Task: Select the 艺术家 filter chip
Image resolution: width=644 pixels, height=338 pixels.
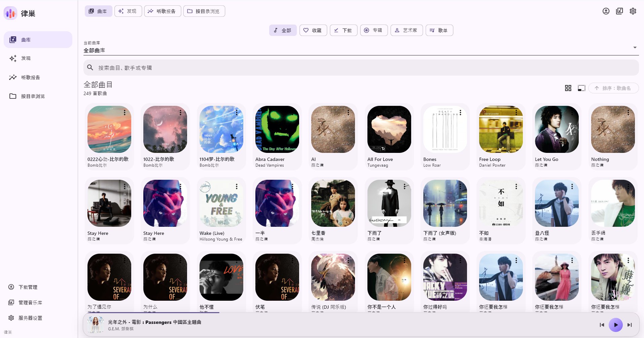Action: pos(406,30)
